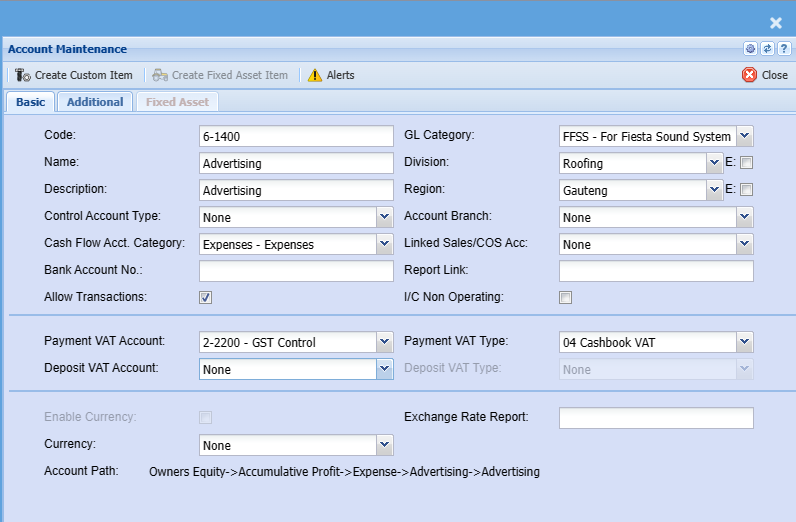Check the Region E checkbox
This screenshot has width=796, height=522.
point(746,190)
